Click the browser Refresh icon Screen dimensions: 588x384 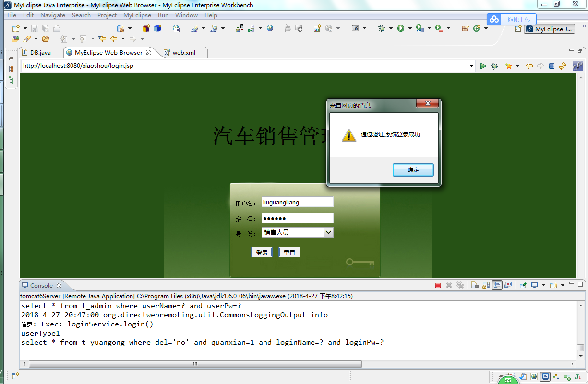tap(563, 66)
